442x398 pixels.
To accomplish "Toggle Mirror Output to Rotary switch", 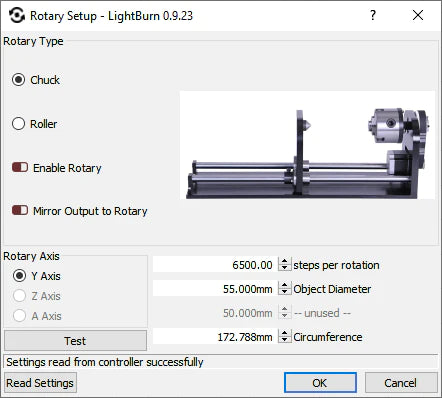I will (x=20, y=210).
